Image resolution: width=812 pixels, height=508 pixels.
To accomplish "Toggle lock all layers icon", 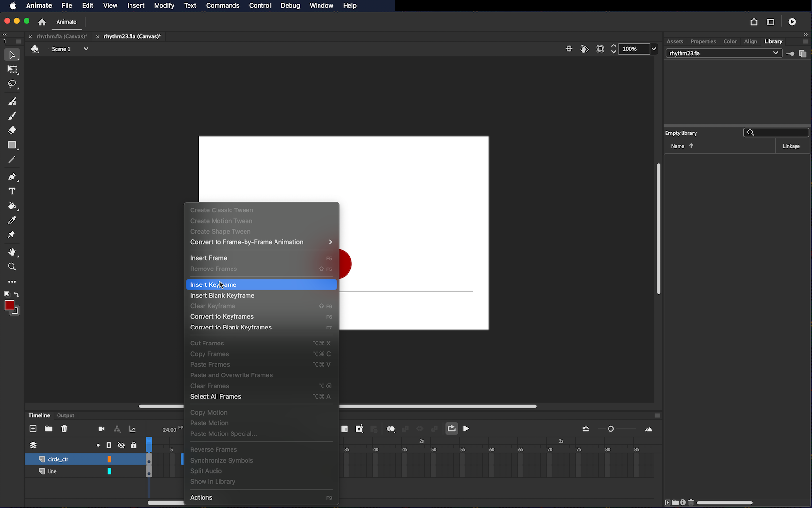I will (x=134, y=445).
